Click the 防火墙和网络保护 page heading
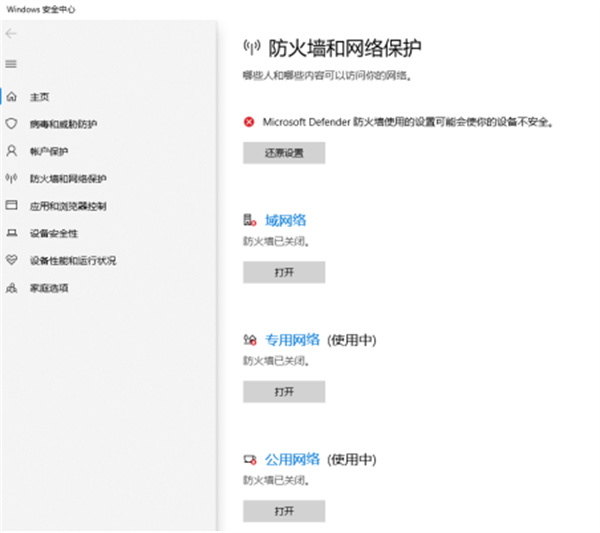The height and width of the screenshot is (533, 600). pyautogui.click(x=345, y=48)
